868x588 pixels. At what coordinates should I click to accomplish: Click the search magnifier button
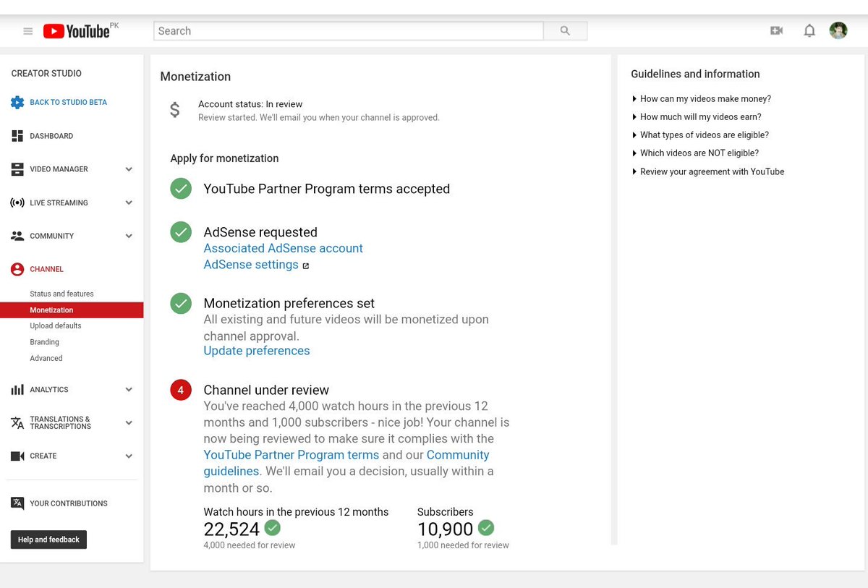click(x=565, y=31)
